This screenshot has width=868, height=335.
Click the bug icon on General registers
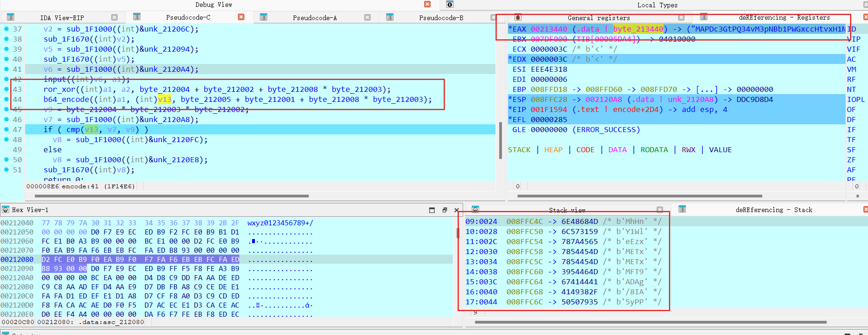pos(518,17)
